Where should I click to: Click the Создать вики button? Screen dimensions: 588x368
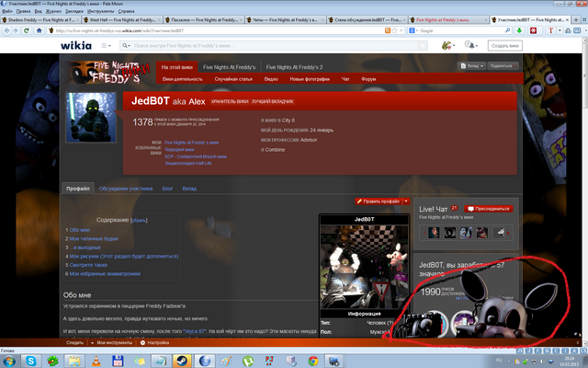point(504,46)
